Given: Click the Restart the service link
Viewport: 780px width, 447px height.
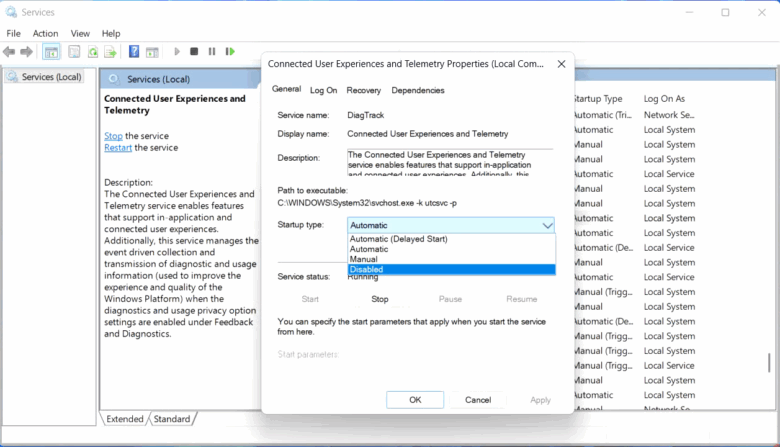Looking at the screenshot, I should click(x=118, y=148).
